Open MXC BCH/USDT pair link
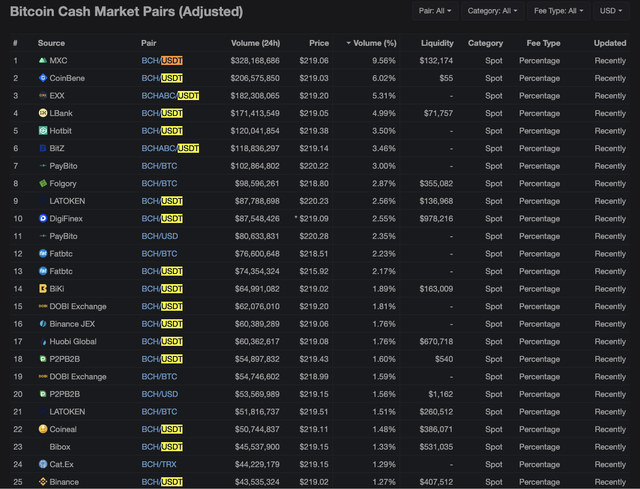 pos(162,60)
